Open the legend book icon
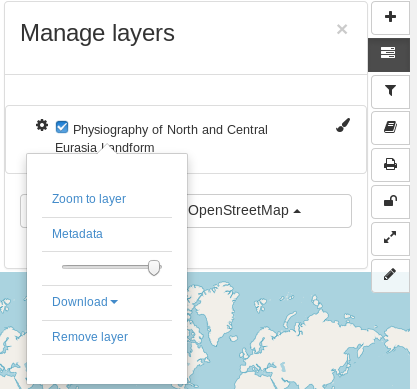 [x=390, y=127]
